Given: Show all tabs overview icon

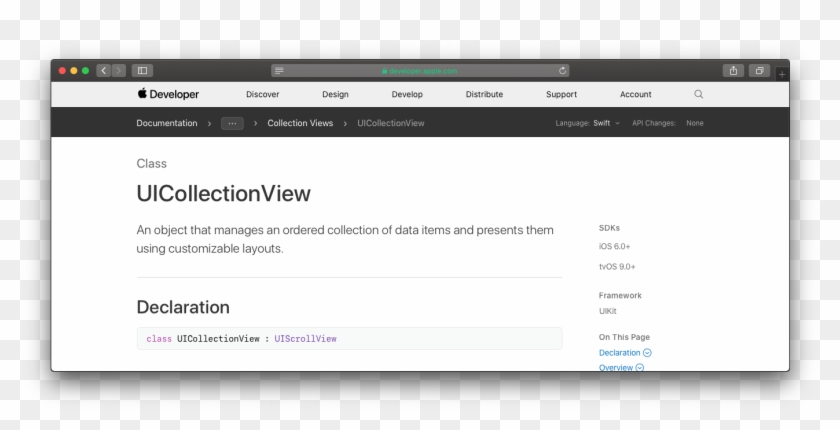Looking at the screenshot, I should point(759,71).
